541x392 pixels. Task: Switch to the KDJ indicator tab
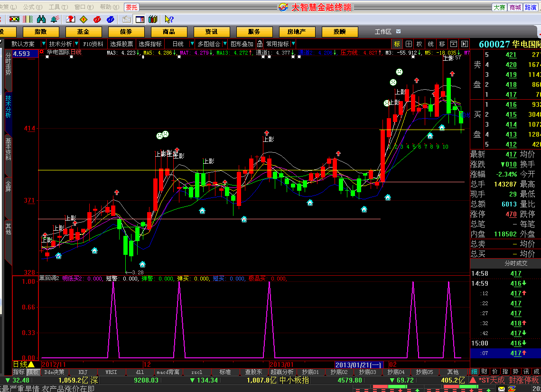pos(83,372)
